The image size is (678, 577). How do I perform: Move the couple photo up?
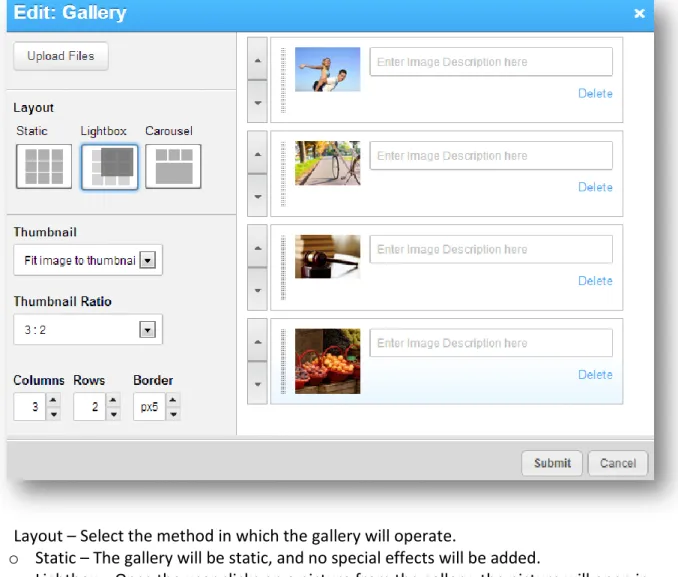[258, 60]
